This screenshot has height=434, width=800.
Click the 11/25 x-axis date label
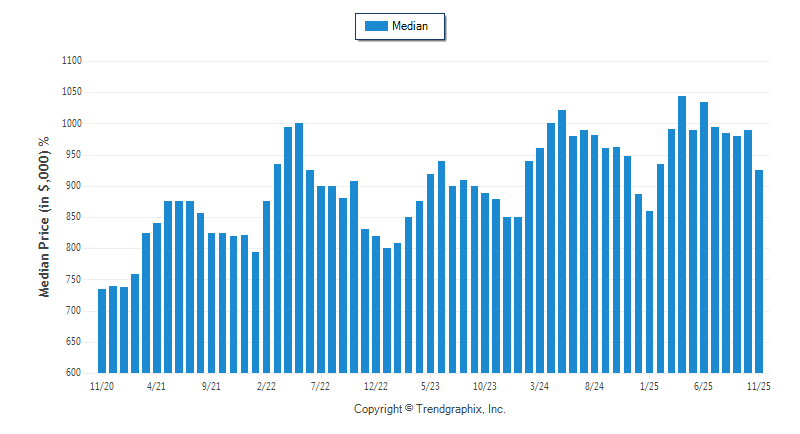coord(759,385)
